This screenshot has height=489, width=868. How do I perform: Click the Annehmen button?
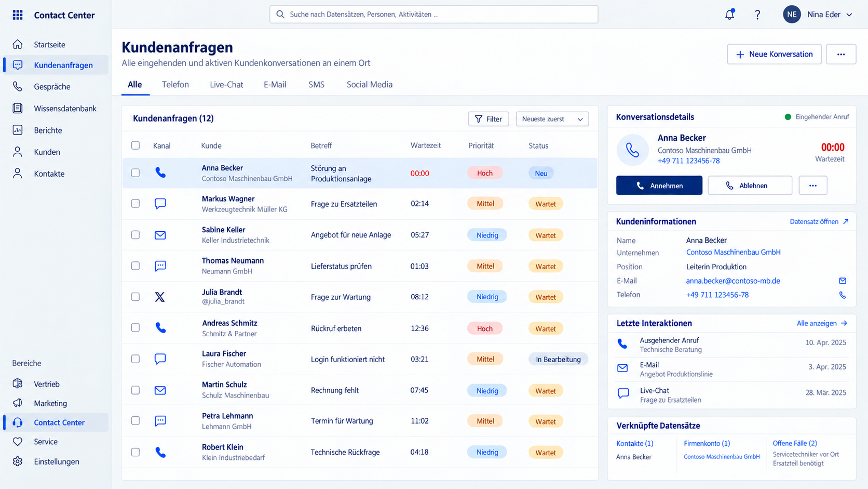[659, 186]
